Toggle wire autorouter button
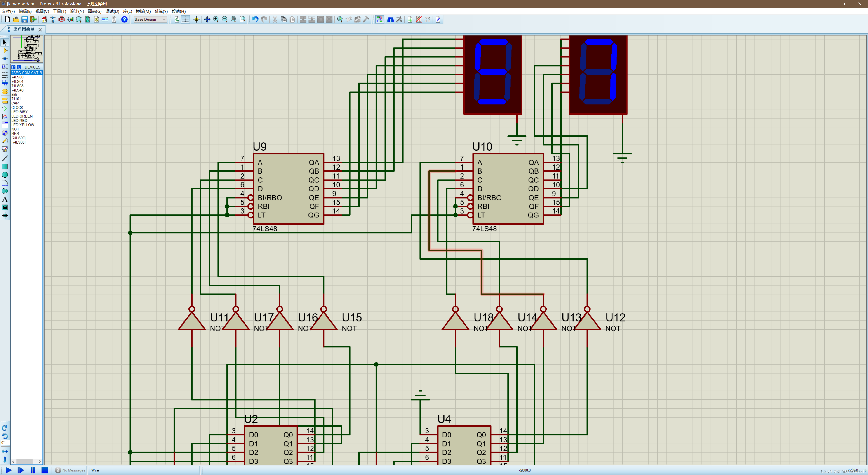 click(x=380, y=19)
